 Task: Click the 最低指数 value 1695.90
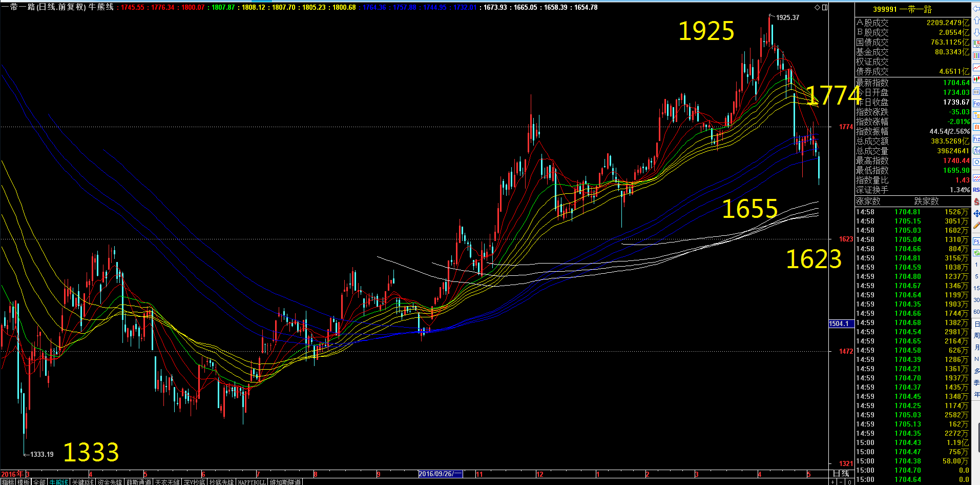(x=956, y=170)
